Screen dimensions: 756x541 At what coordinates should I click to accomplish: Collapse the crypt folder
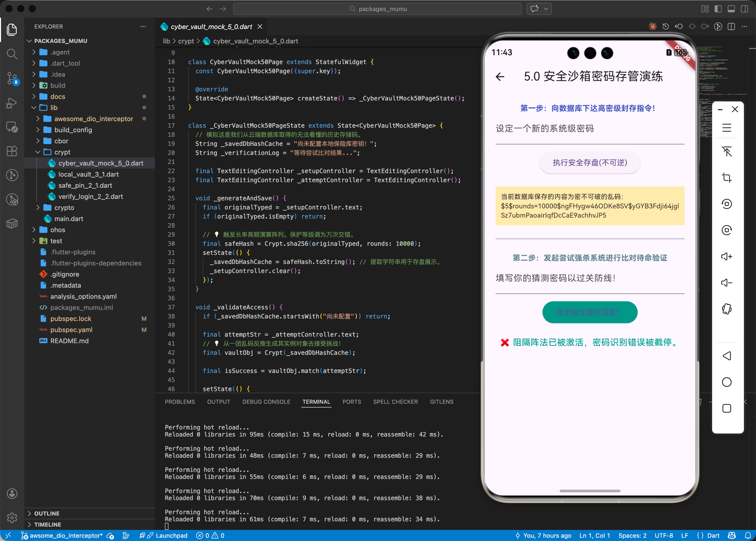pyautogui.click(x=62, y=152)
